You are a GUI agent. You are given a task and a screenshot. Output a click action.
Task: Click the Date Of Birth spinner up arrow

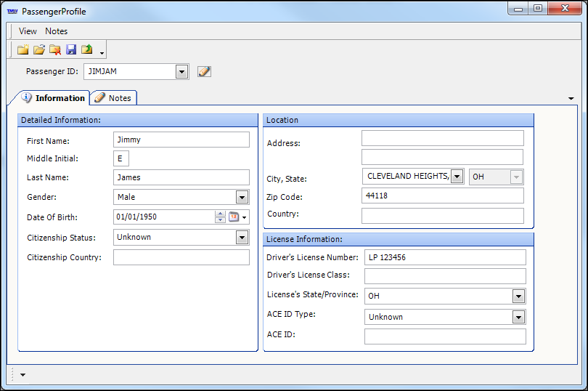coord(220,214)
